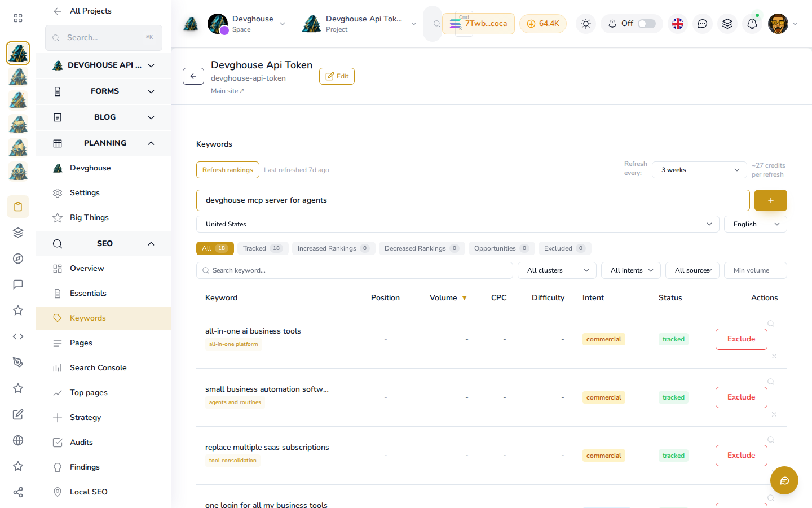Open the code brackets icon in the rail

[18, 336]
